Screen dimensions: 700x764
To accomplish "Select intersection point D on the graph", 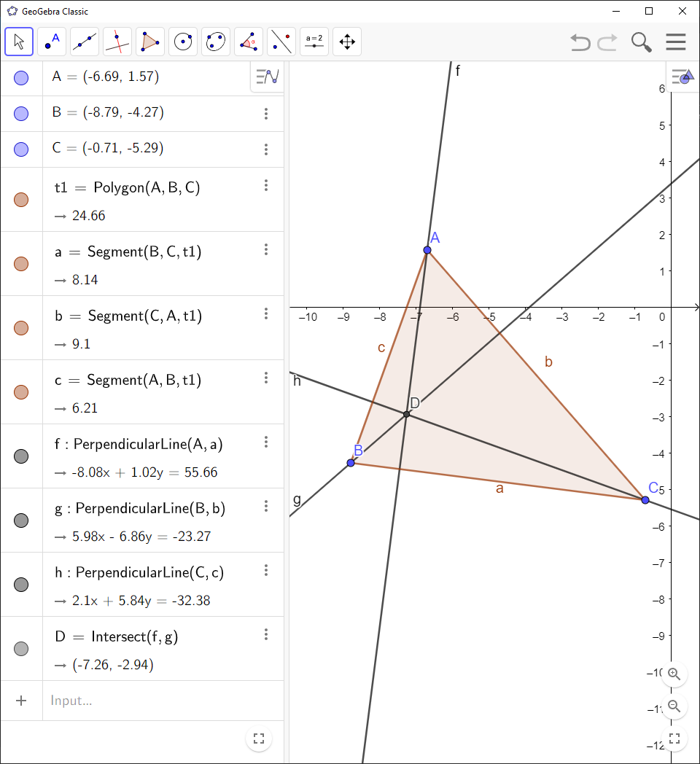I will click(x=406, y=414).
